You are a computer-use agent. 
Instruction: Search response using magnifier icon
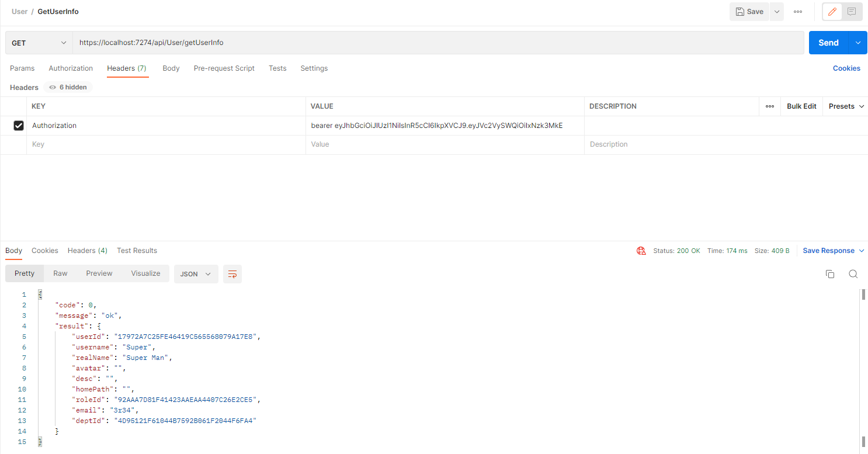pyautogui.click(x=853, y=274)
